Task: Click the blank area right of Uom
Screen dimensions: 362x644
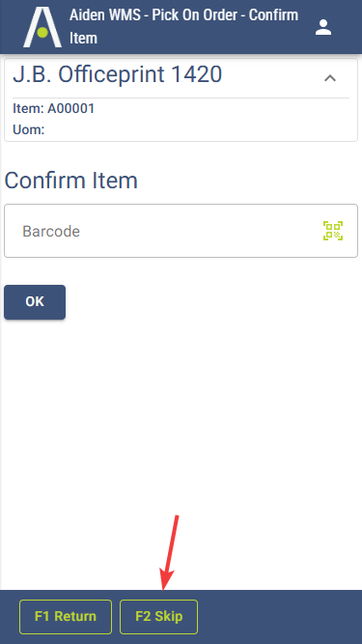Action: click(x=197, y=129)
